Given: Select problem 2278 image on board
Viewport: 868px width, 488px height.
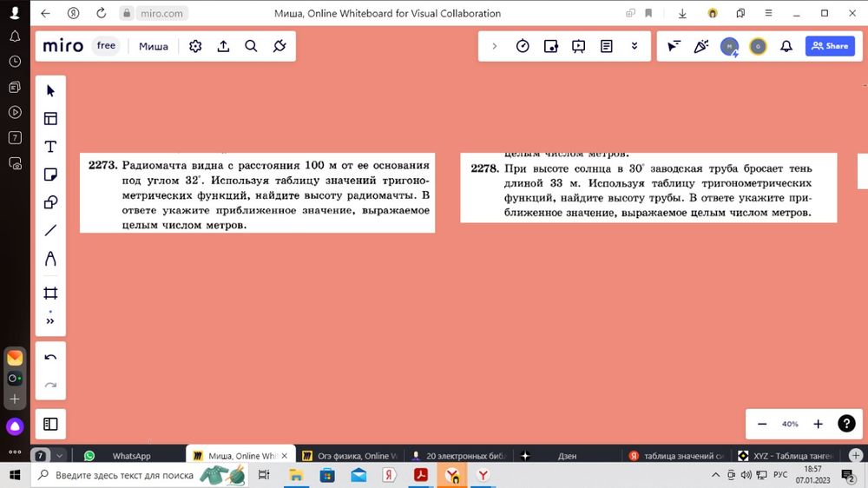Looking at the screenshot, I should coord(648,188).
